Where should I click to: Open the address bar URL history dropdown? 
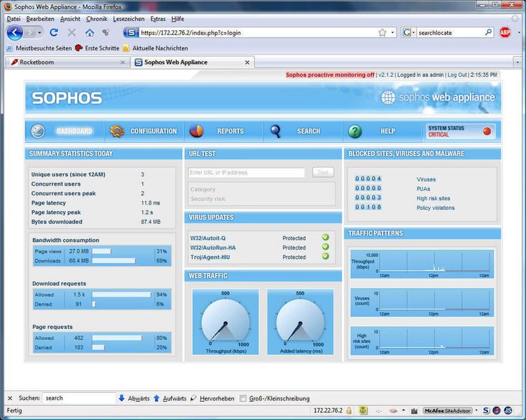[x=392, y=32]
